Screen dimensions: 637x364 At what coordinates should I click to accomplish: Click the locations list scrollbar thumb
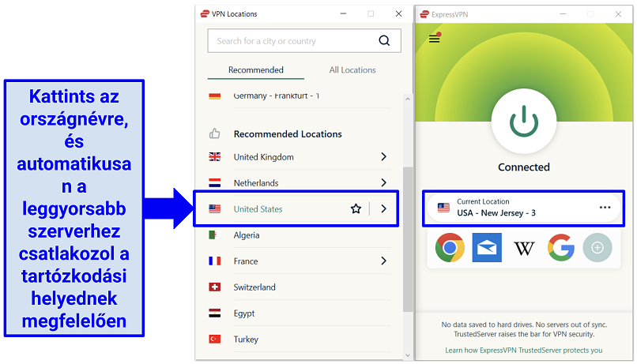point(408,239)
